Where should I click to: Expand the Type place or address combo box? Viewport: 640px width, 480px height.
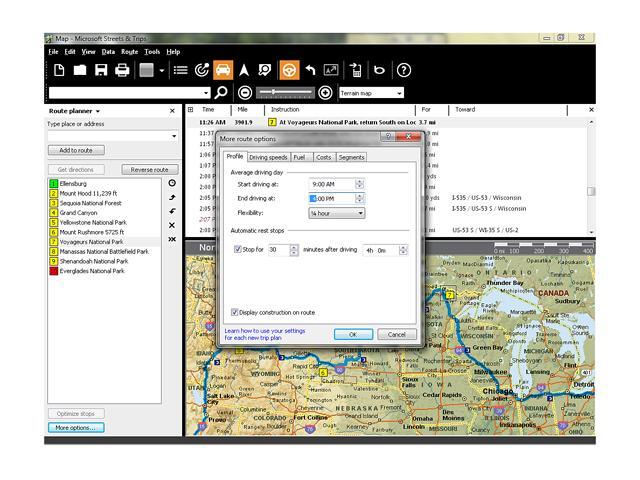(173, 136)
